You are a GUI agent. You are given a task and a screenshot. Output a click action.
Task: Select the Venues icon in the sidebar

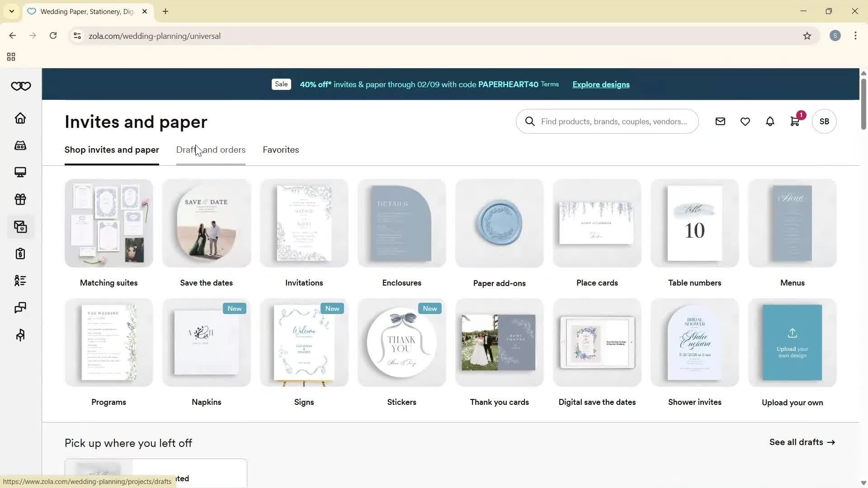(20, 145)
